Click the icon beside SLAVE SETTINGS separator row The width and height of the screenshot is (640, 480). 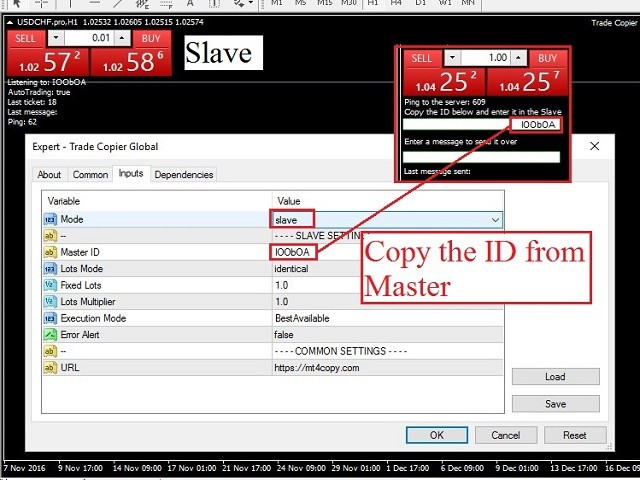[x=50, y=236]
